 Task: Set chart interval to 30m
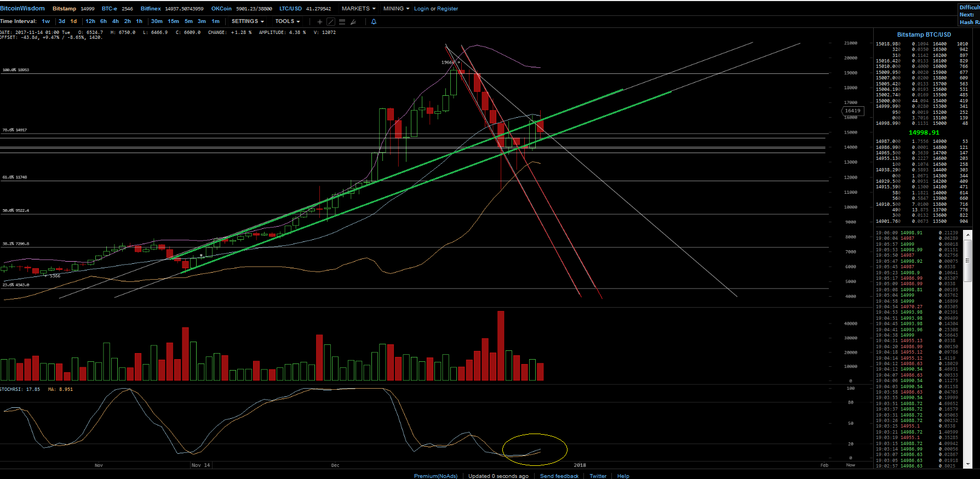[157, 21]
